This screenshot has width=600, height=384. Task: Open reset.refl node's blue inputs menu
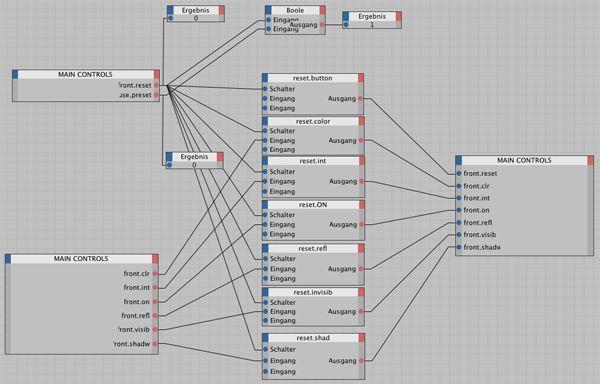[x=265, y=249]
